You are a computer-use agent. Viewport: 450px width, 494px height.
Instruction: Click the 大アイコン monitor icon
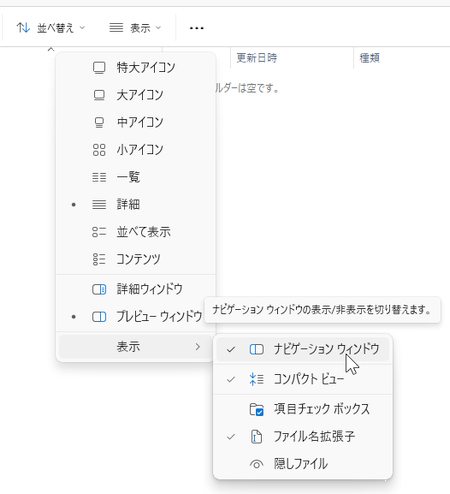click(x=99, y=95)
